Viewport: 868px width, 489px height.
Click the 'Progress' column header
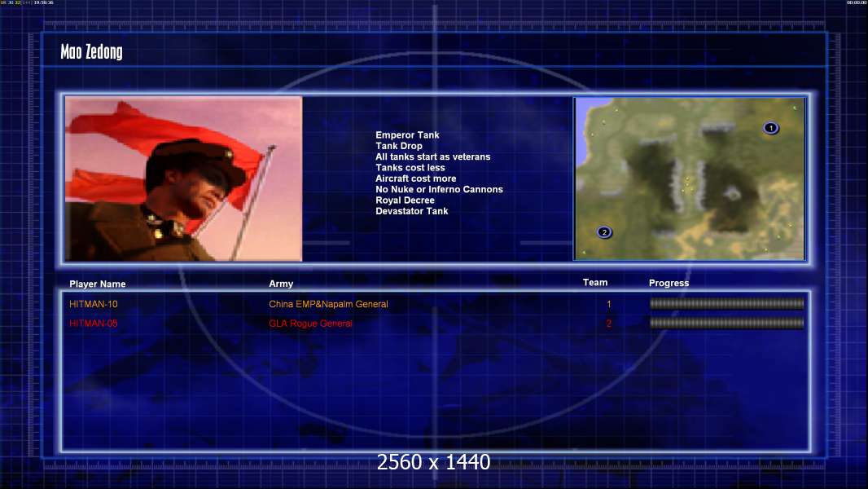[669, 283]
